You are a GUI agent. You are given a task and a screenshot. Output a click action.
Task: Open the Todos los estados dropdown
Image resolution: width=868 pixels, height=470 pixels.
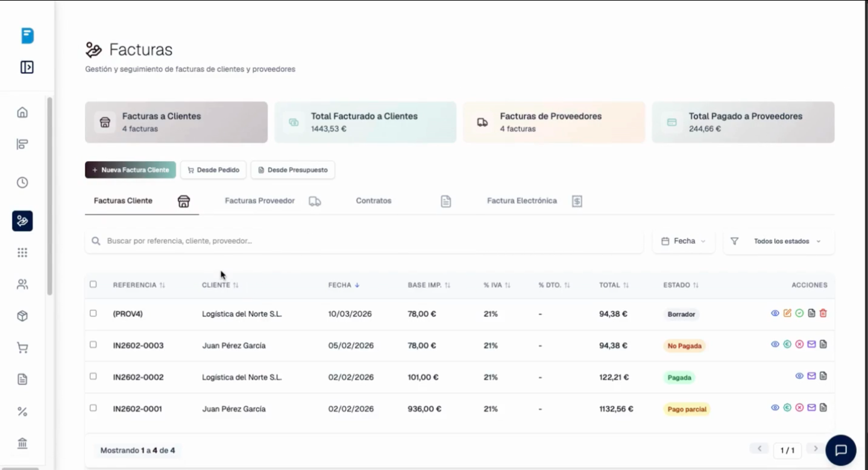(779, 241)
